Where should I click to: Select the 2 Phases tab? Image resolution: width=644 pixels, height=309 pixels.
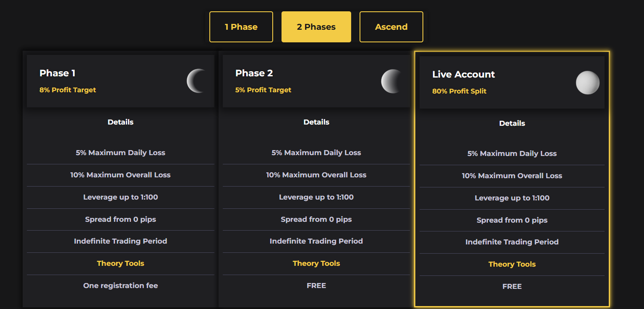click(x=316, y=27)
